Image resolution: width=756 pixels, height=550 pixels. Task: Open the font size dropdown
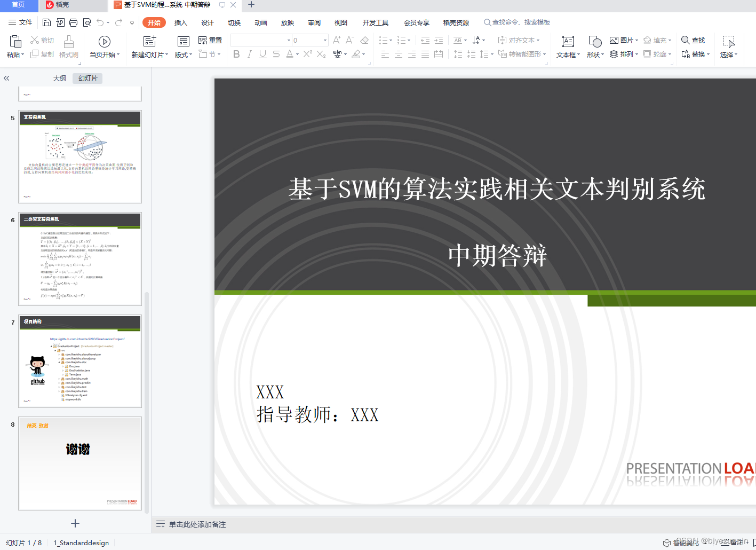pyautogui.click(x=325, y=40)
